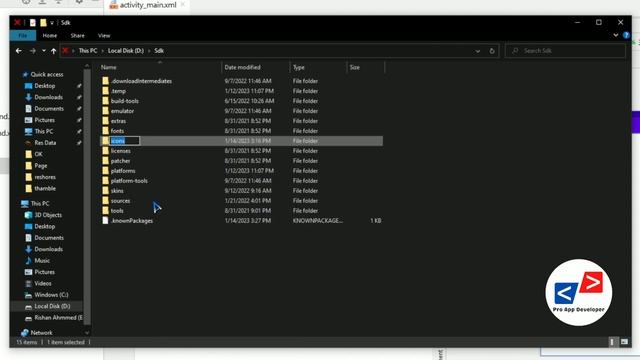Open the Home ribbon tab
Viewport: 640px width, 360px height.
(x=50, y=36)
